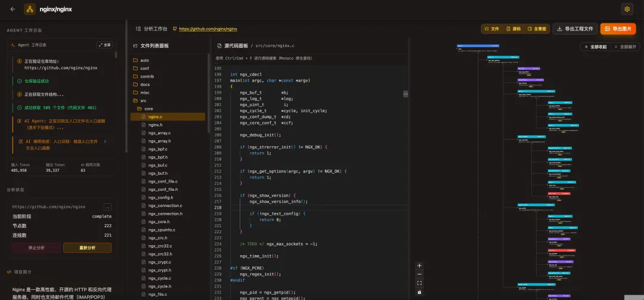Image resolution: width=644 pixels, height=300 pixels.
Task: Collapse all nodes with 全部收起
Action: (x=596, y=47)
